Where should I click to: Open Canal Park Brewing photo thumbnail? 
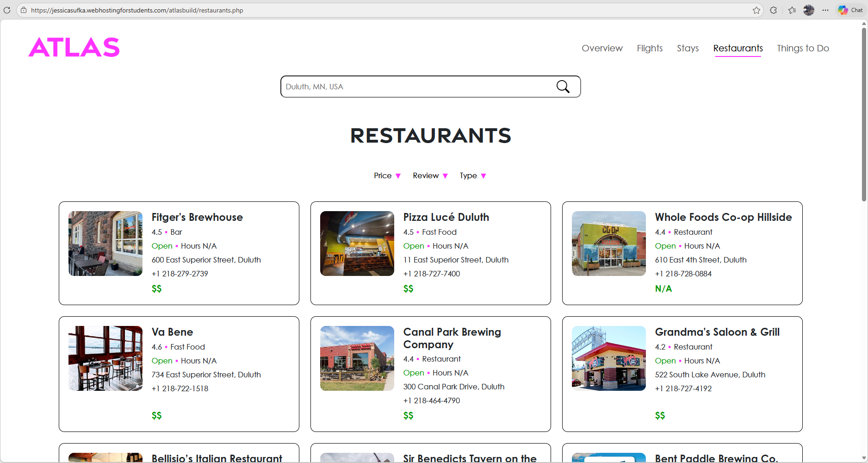[357, 358]
